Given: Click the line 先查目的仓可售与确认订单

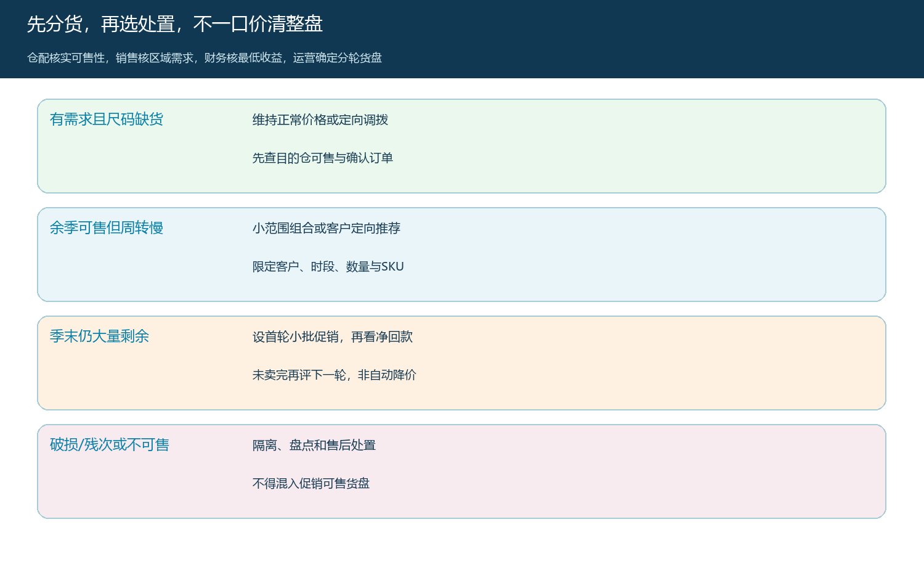Looking at the screenshot, I should (323, 158).
